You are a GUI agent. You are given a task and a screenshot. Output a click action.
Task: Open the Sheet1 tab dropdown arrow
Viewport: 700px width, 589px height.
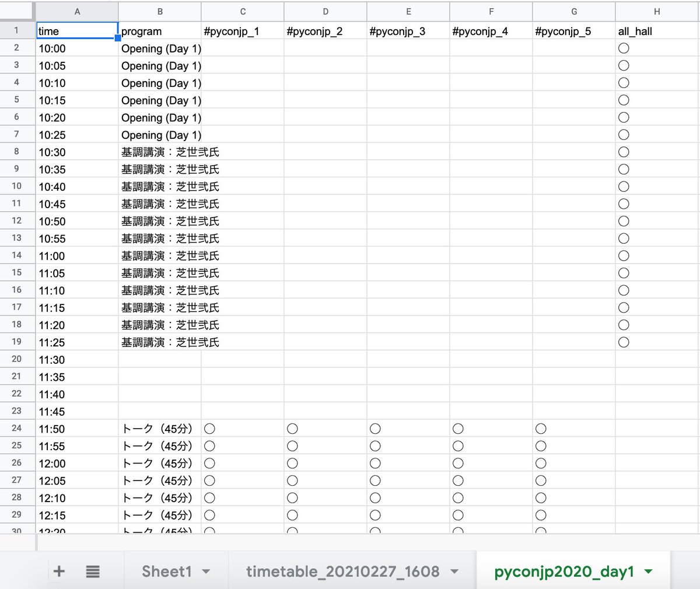coord(205,572)
